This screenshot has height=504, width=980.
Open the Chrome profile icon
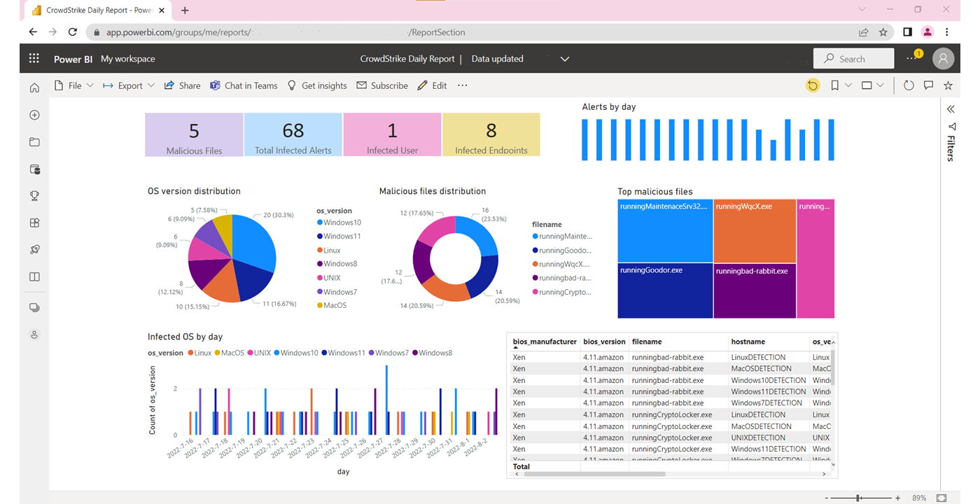927,31
